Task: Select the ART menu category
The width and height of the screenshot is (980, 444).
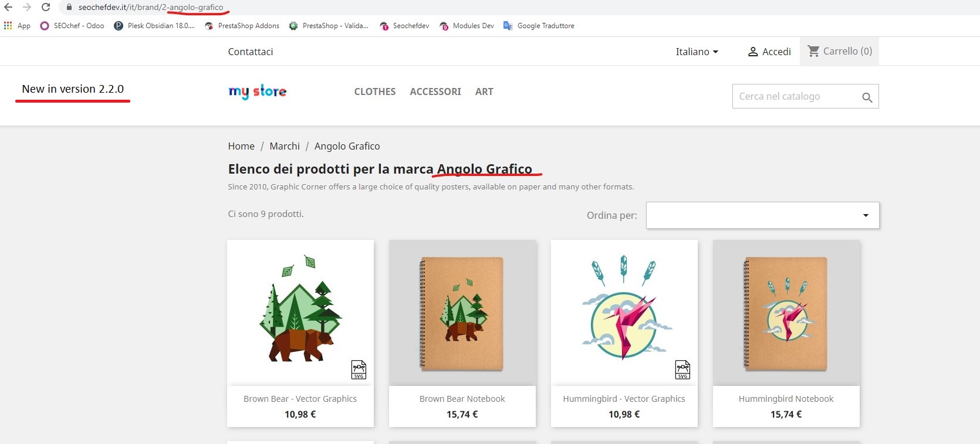Action: (484, 91)
